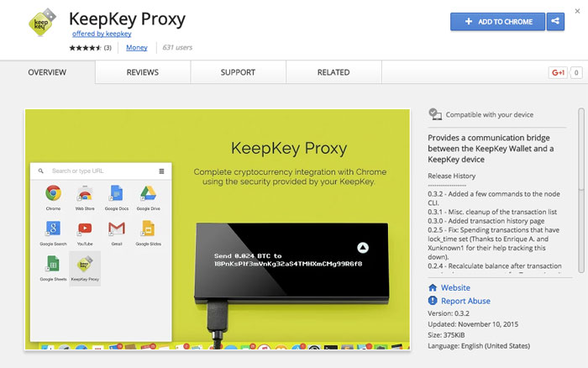Switch to the Reviews tab
588x368 pixels.
143,72
